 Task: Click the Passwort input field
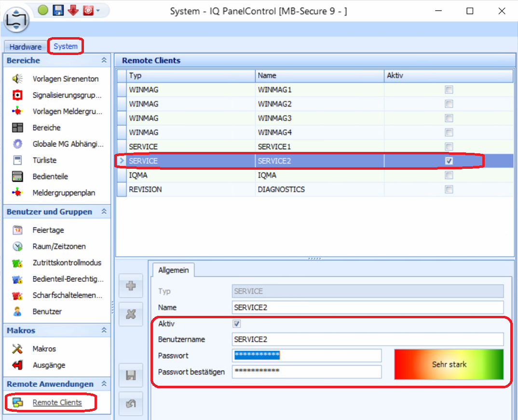307,355
